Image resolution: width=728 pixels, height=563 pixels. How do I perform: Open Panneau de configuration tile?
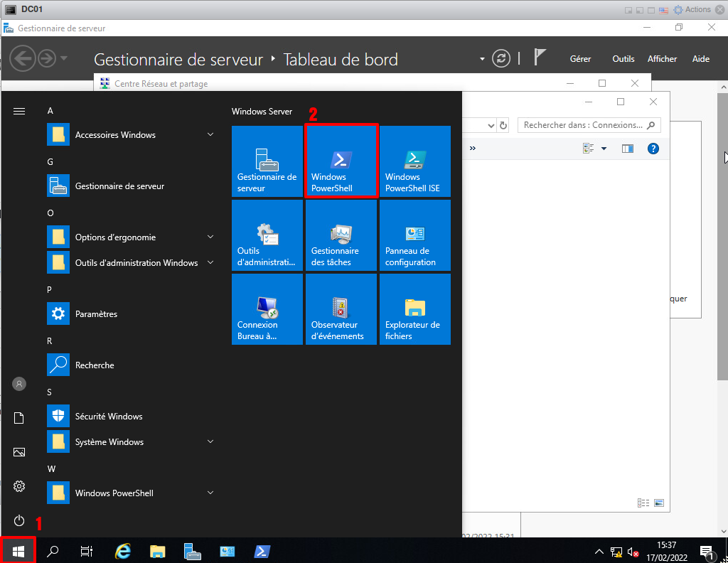414,235
